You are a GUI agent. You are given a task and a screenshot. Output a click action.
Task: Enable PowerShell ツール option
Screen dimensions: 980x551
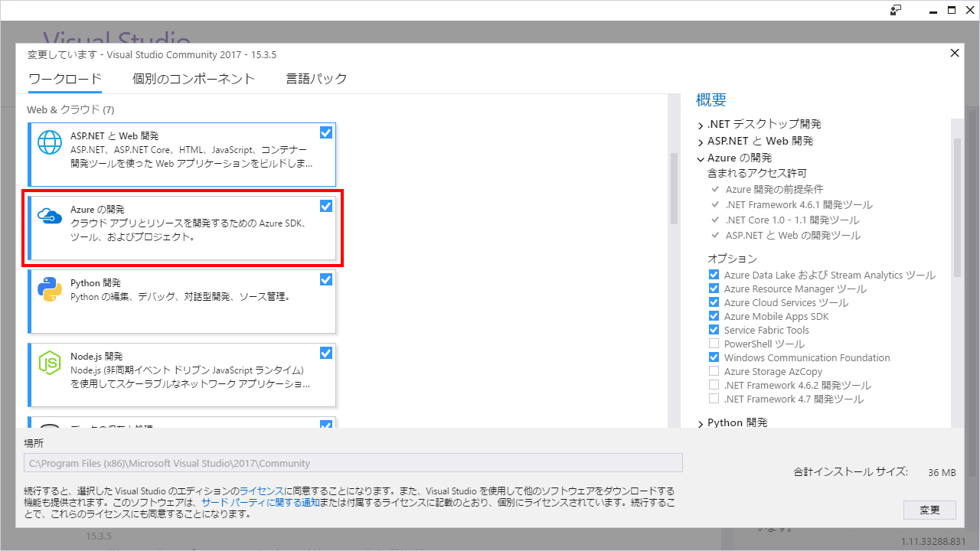pos(714,344)
